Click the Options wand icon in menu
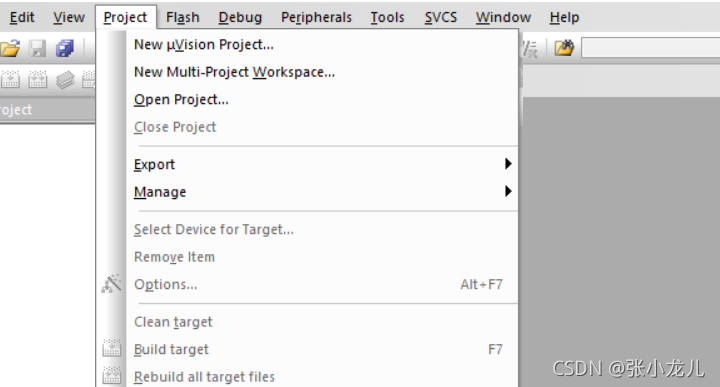Image resolution: width=720 pixels, height=387 pixels. point(112,284)
